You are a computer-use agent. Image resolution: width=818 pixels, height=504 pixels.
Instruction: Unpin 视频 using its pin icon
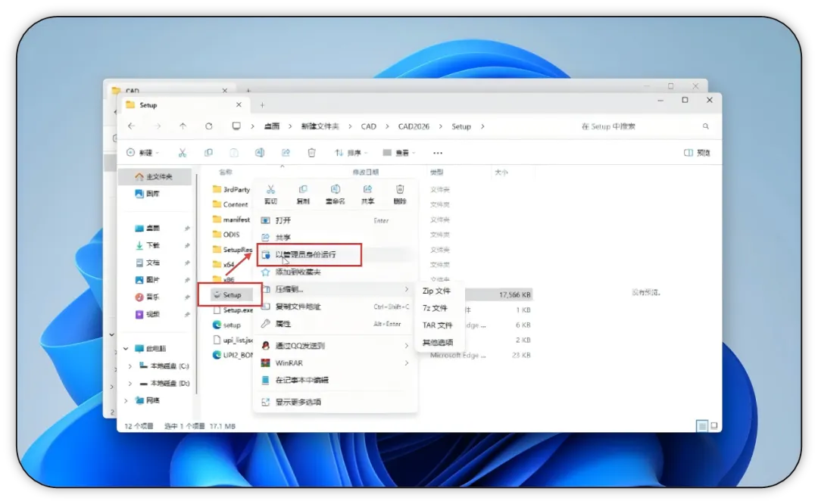pos(187,314)
